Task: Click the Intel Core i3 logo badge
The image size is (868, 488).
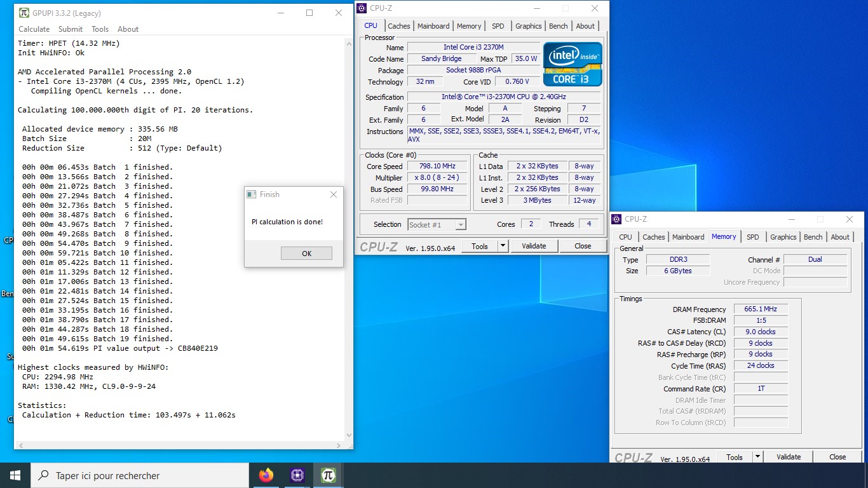Action: point(573,64)
